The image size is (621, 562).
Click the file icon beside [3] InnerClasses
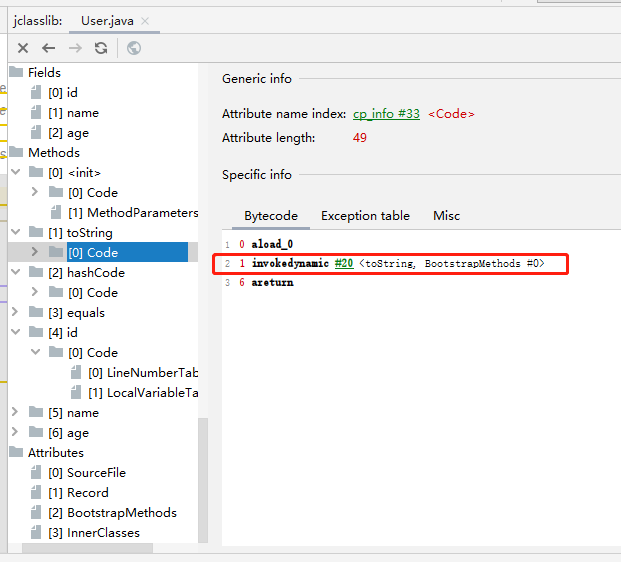[x=36, y=533]
